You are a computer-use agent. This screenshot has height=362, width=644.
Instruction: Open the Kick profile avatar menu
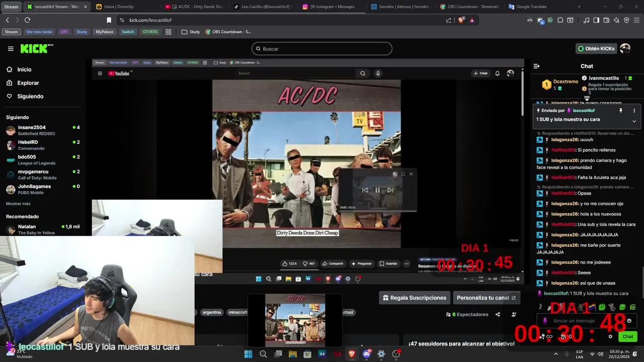tap(625, 49)
